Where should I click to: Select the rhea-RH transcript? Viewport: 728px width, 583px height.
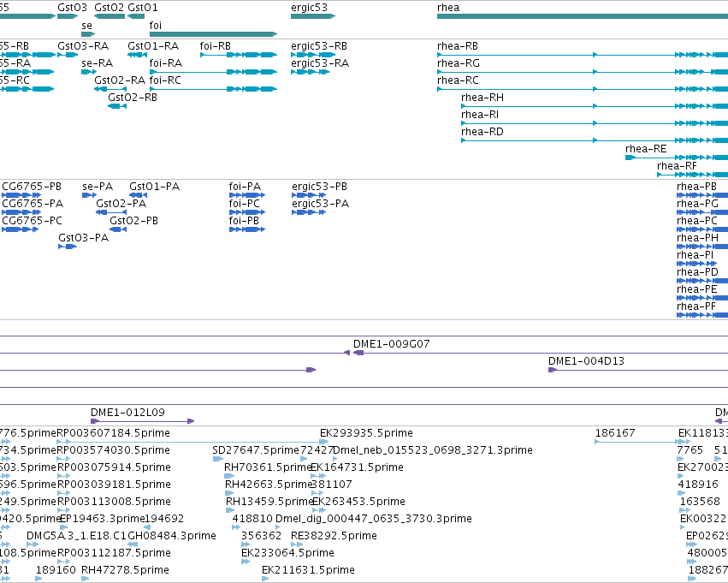pyautogui.click(x=595, y=106)
